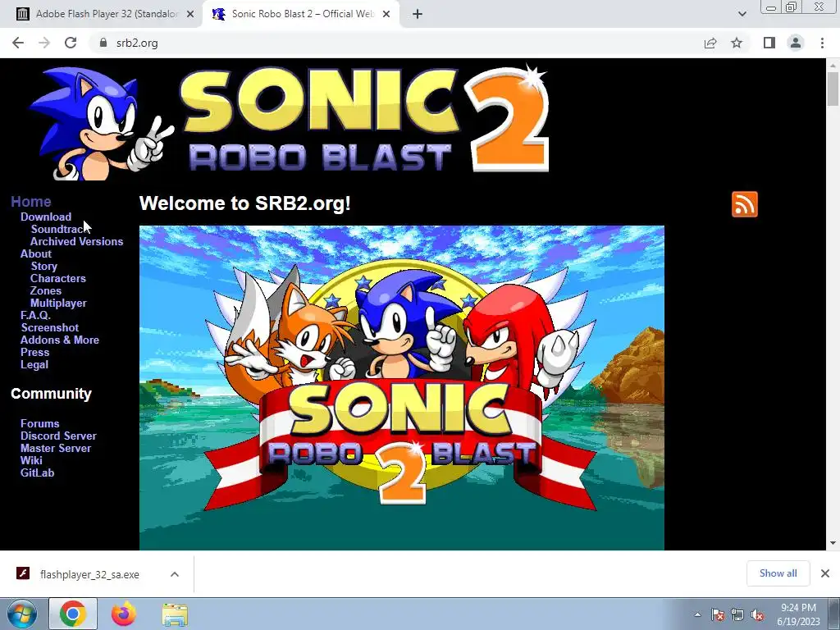Open the Chrome profile avatar
Screen dimensions: 840x630
796,43
